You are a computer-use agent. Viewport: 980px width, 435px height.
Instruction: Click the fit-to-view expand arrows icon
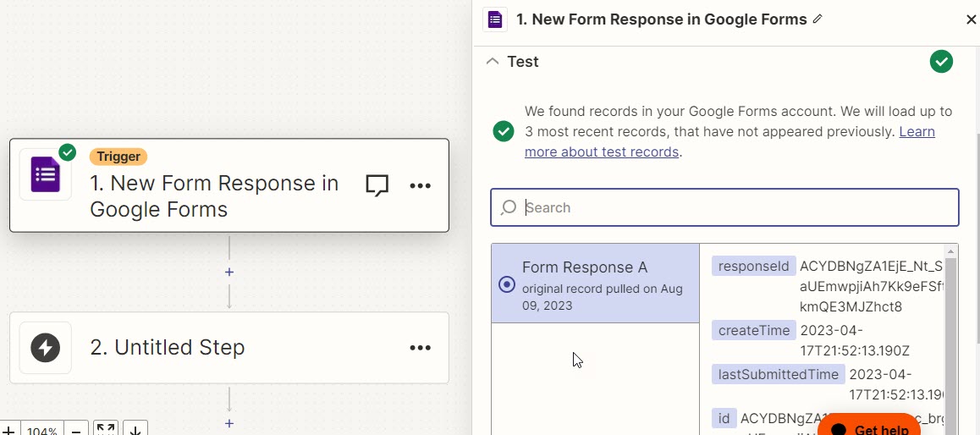pos(106,429)
